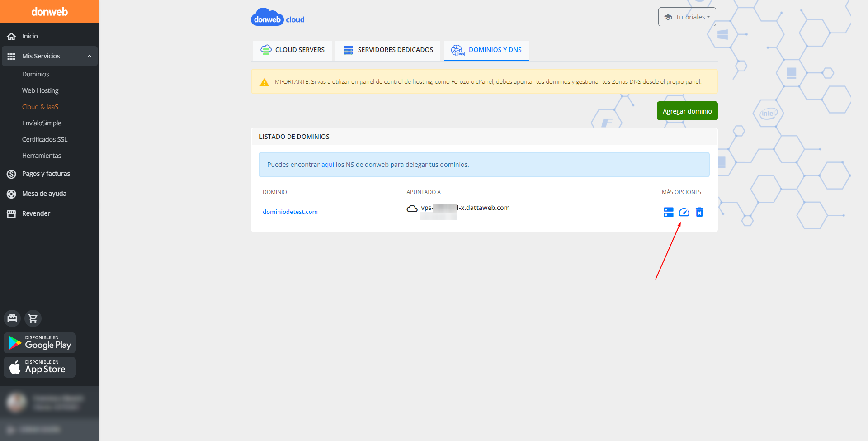The width and height of the screenshot is (868, 441).
Task: Open Dominios in the sidebar
Action: tap(36, 74)
